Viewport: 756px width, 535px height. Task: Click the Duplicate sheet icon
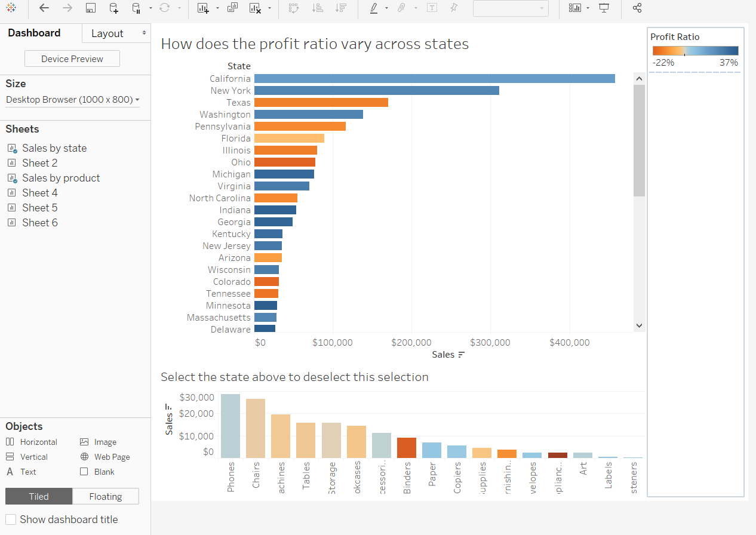[x=232, y=8]
